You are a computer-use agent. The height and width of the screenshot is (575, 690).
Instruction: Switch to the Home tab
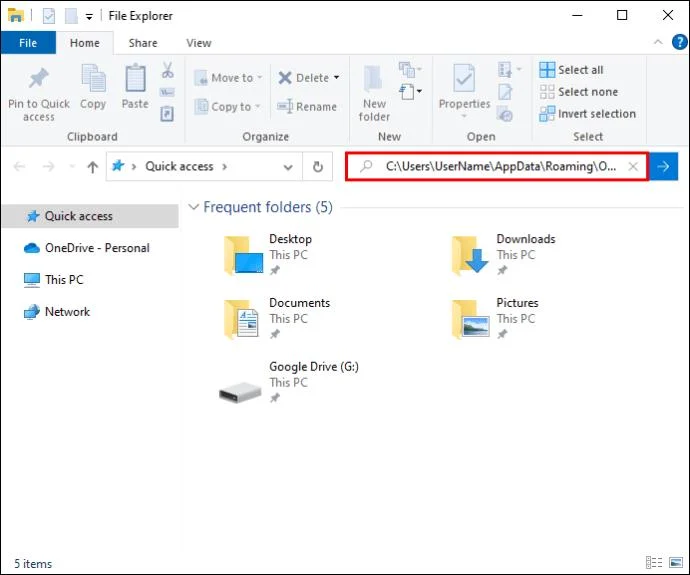pyautogui.click(x=84, y=43)
